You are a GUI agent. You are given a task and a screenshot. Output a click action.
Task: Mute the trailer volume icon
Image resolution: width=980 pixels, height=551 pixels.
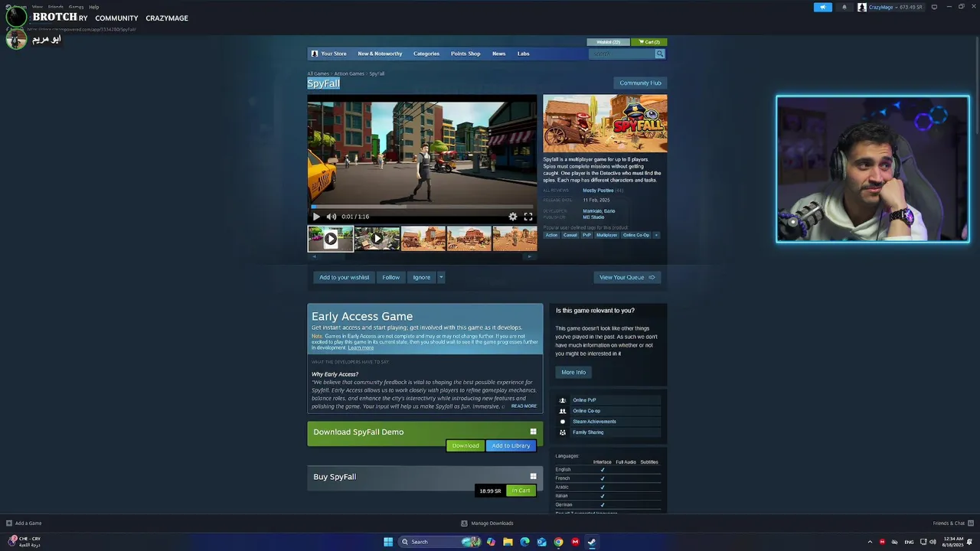[332, 217]
